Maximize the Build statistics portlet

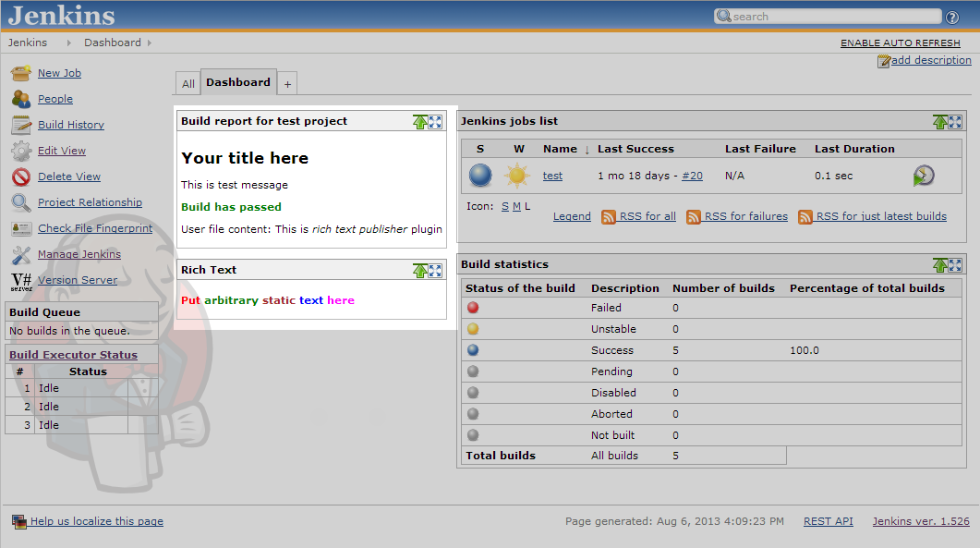(x=955, y=264)
